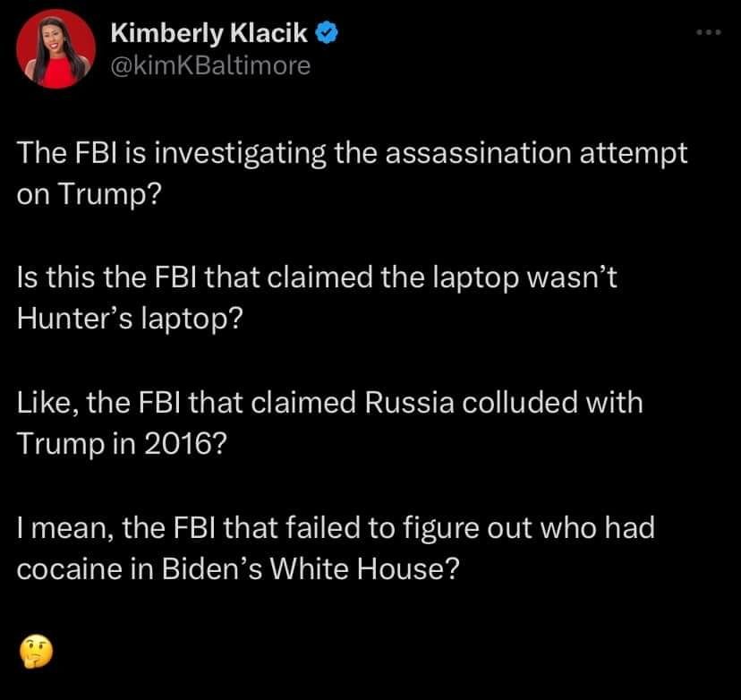Open the three-dot more options menu
741x700 pixels.
pyautogui.click(x=710, y=33)
